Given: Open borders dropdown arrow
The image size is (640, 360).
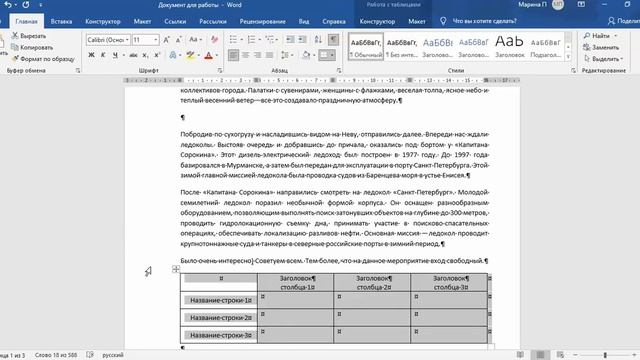Looking at the screenshot, I should (x=332, y=55).
